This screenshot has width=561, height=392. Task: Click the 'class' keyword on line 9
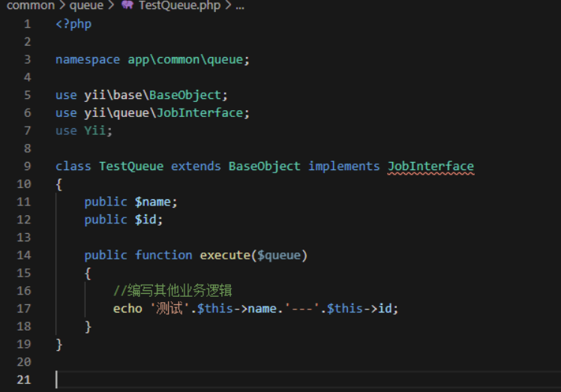pos(73,166)
